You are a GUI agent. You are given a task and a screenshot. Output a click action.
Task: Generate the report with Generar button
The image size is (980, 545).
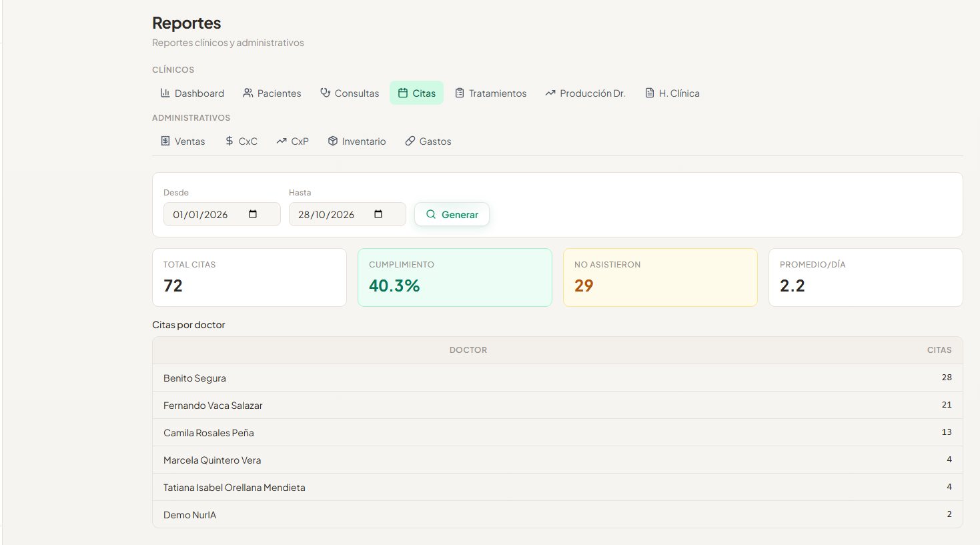[x=452, y=214]
